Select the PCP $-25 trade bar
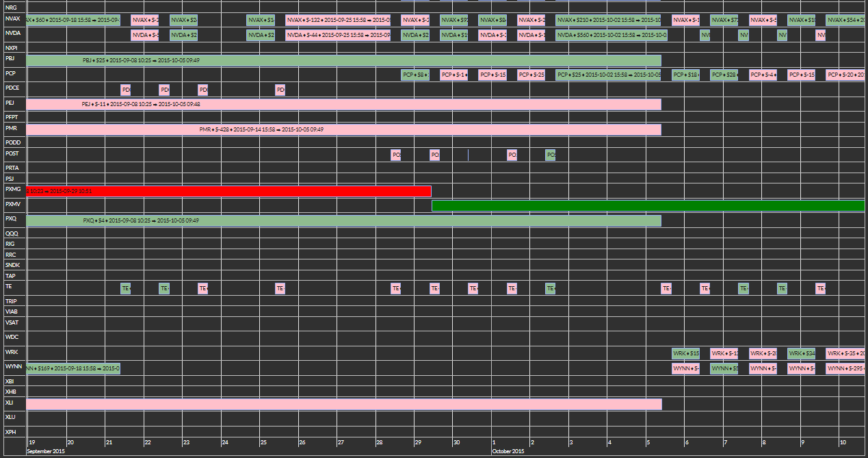 (531, 75)
